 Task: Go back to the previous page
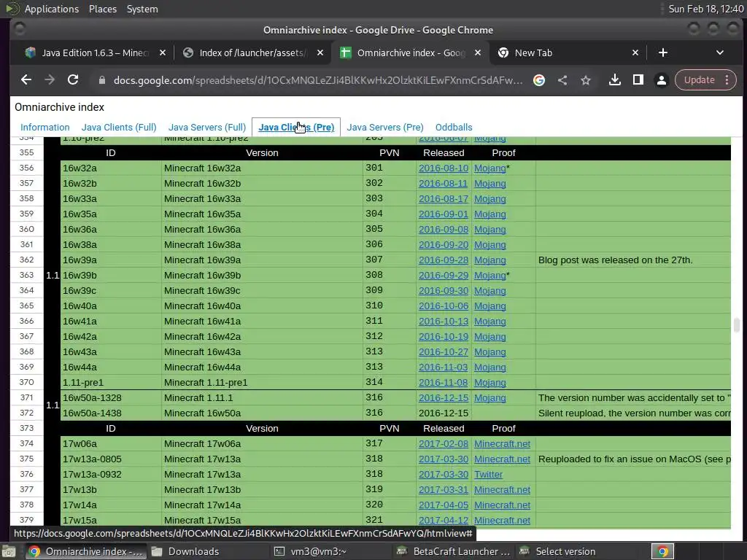[x=26, y=80]
